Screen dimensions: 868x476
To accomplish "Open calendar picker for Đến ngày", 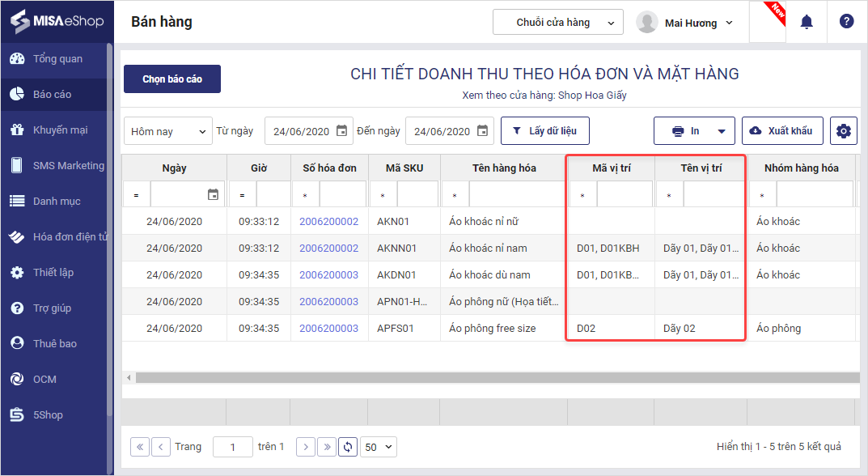I will pyautogui.click(x=482, y=131).
